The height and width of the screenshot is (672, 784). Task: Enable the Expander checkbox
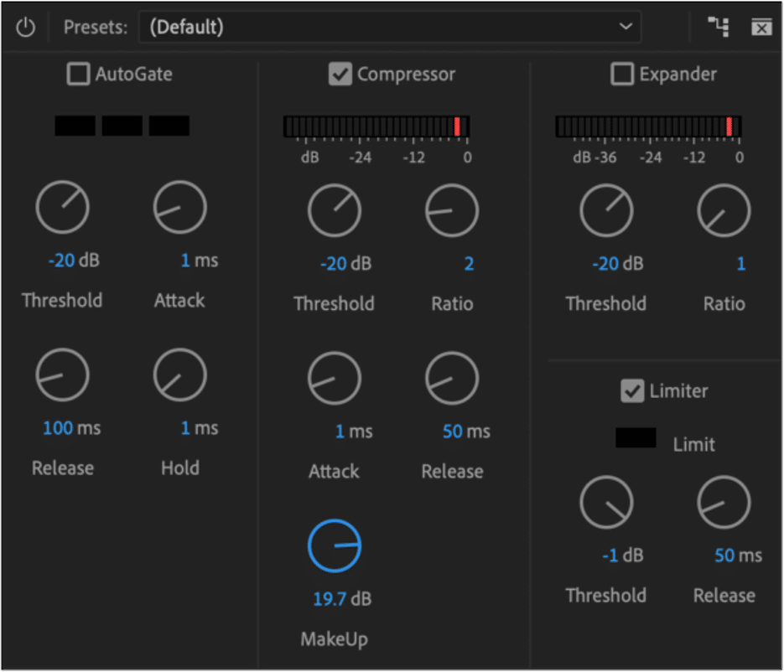[x=622, y=74]
